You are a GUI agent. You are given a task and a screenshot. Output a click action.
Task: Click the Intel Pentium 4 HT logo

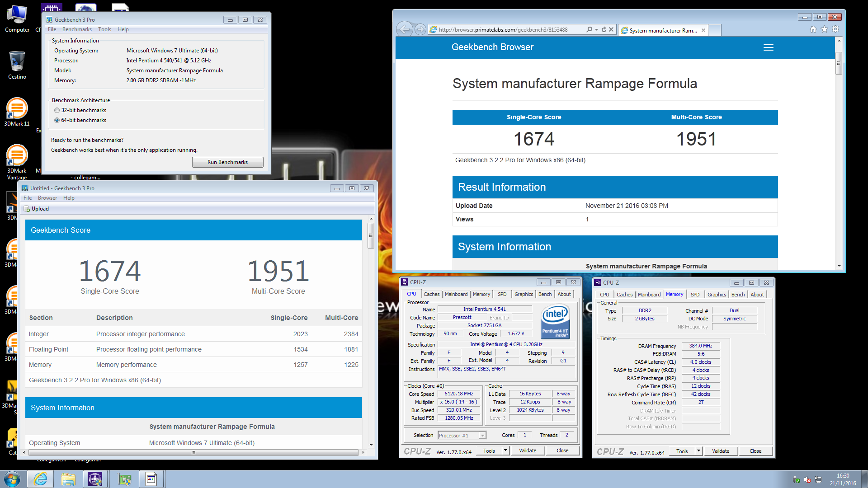click(x=555, y=321)
